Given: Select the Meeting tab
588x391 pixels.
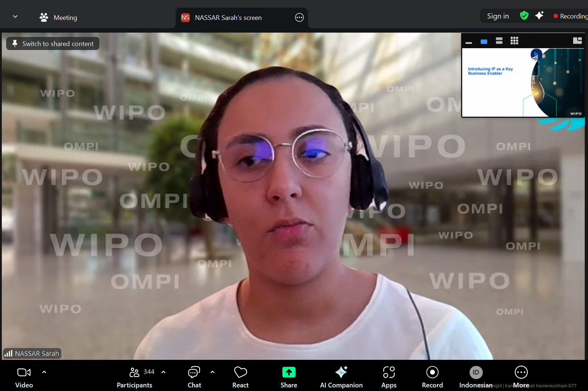Looking at the screenshot, I should (59, 17).
